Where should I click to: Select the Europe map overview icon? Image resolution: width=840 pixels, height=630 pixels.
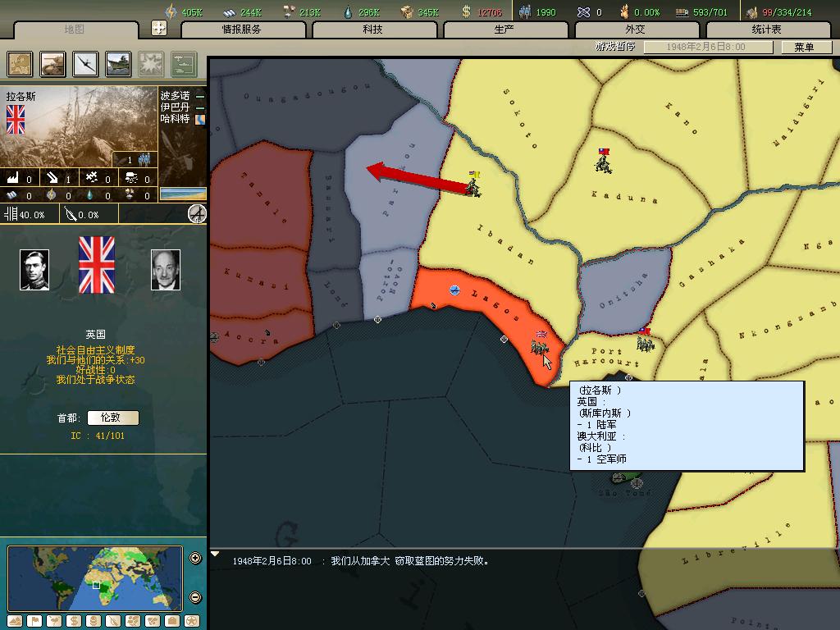[20, 64]
